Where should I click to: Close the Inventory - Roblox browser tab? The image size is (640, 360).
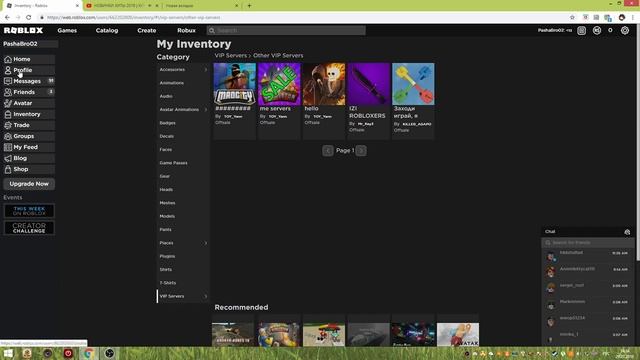(x=77, y=6)
